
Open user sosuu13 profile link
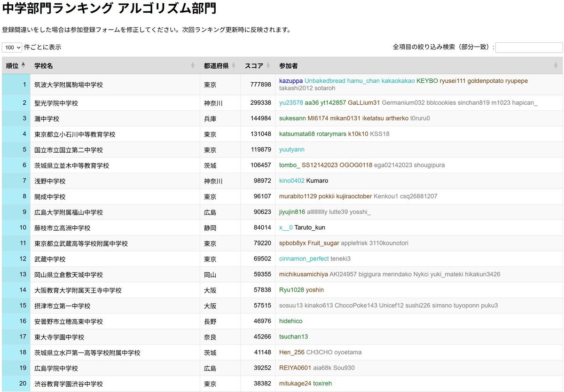coord(291,306)
